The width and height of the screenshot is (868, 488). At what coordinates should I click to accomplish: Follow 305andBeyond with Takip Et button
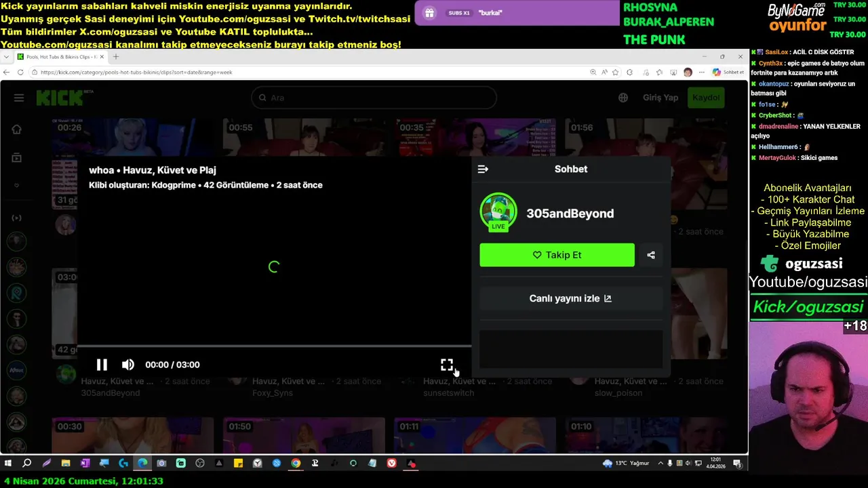pyautogui.click(x=557, y=255)
